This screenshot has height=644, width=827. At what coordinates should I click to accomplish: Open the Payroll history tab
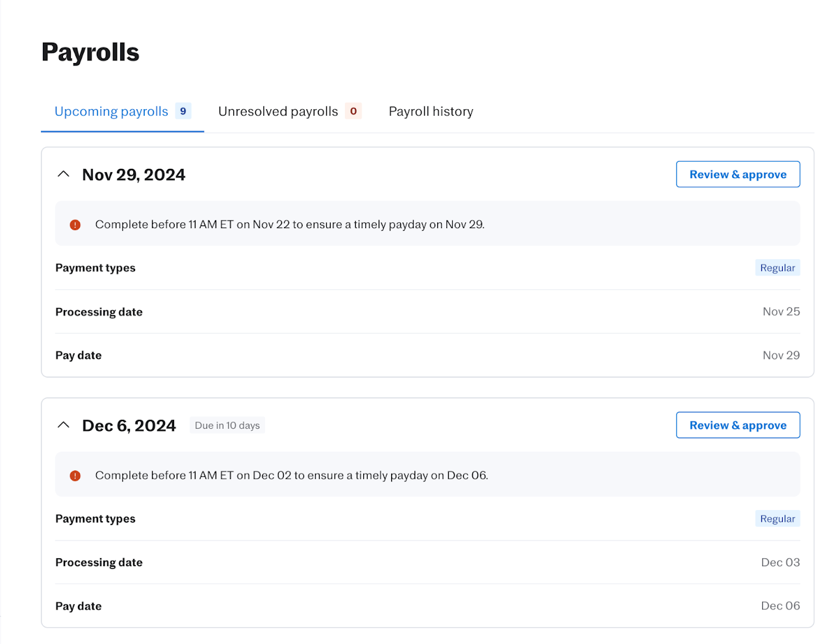click(x=431, y=112)
